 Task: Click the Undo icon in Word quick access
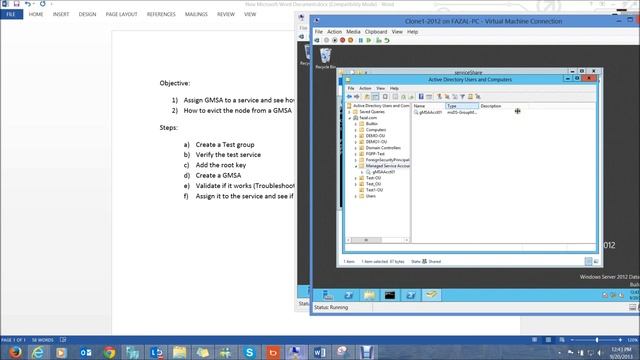click(28, 4)
